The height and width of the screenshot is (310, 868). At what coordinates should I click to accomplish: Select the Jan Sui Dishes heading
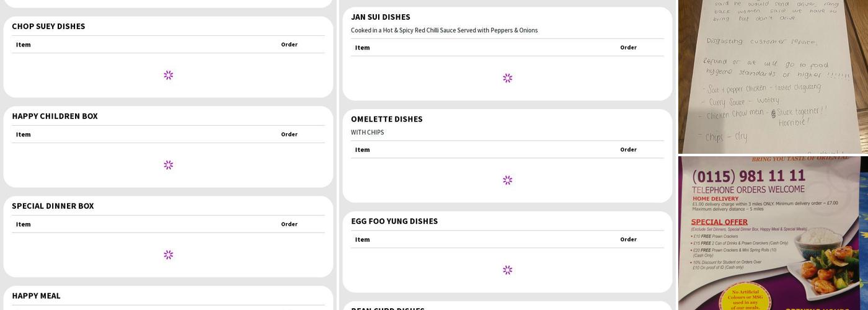click(381, 17)
